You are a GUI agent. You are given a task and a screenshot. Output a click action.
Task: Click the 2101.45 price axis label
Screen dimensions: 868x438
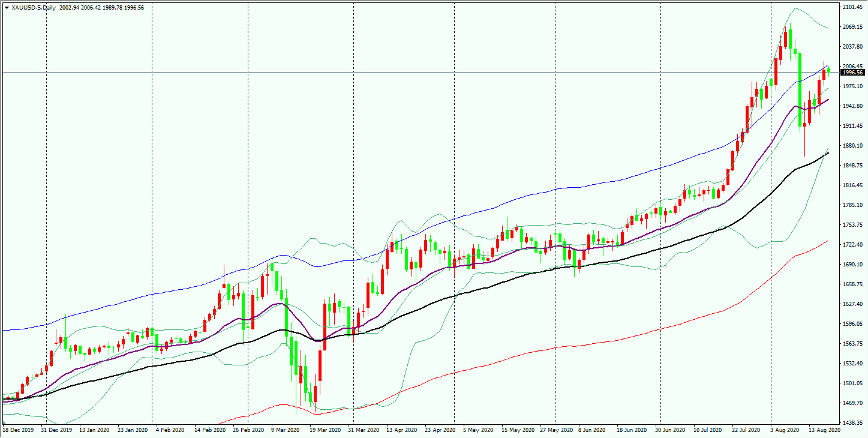coord(853,7)
